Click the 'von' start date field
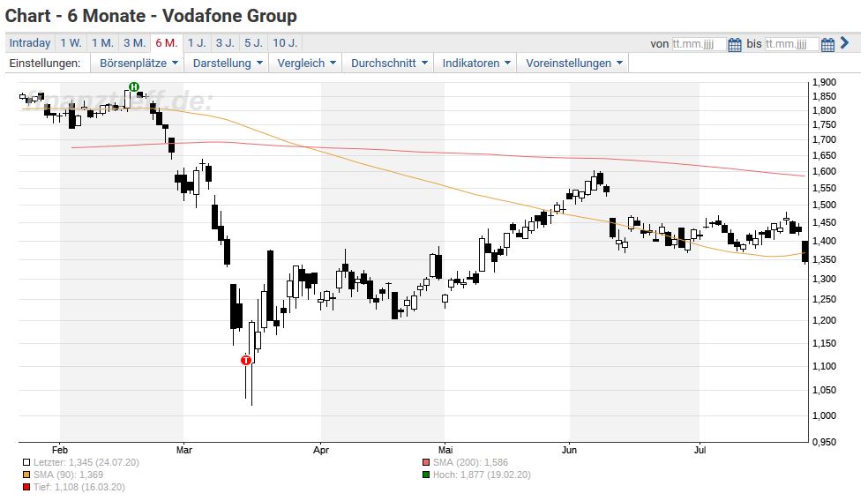The image size is (868, 501). click(699, 44)
